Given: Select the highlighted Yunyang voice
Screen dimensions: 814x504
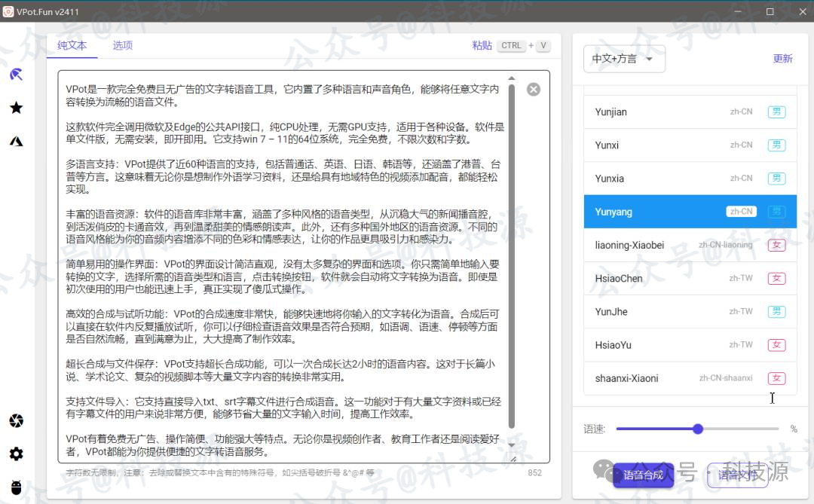Looking at the screenshot, I should point(690,211).
